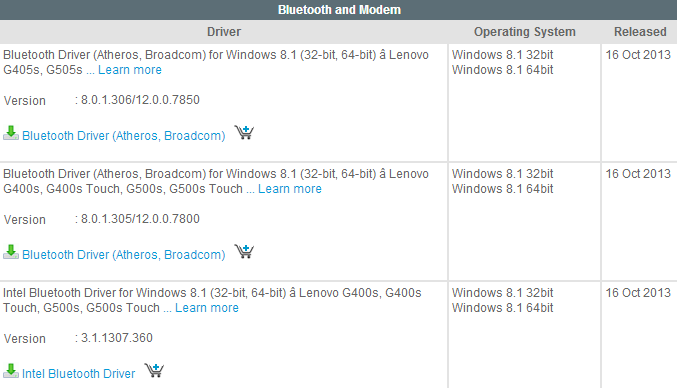The image size is (677, 388).
Task: Click download icon for G400s Atheros driver
Action: click(x=11, y=252)
